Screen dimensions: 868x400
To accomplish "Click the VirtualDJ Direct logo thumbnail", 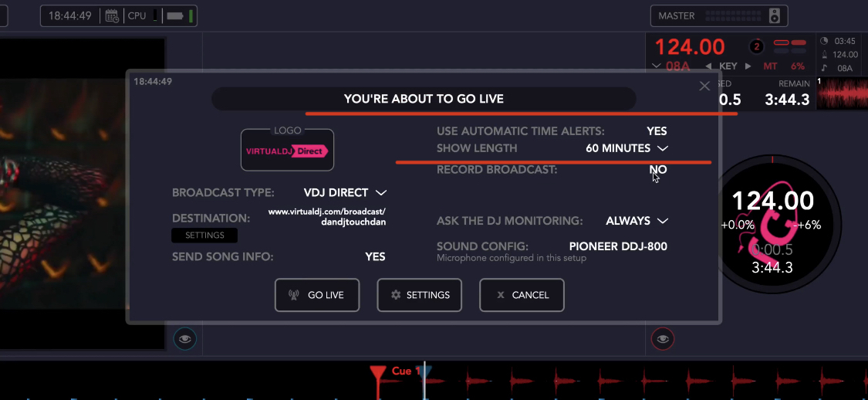I will point(287,150).
